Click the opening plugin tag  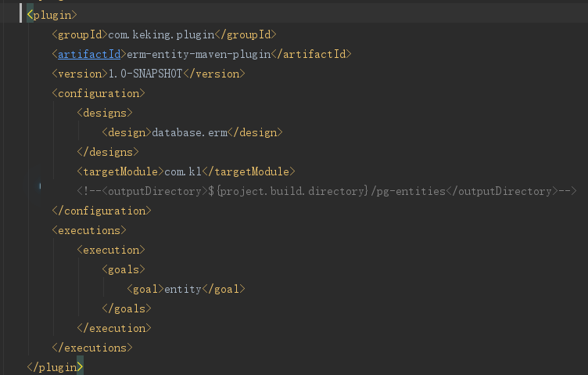pyautogui.click(x=52, y=15)
